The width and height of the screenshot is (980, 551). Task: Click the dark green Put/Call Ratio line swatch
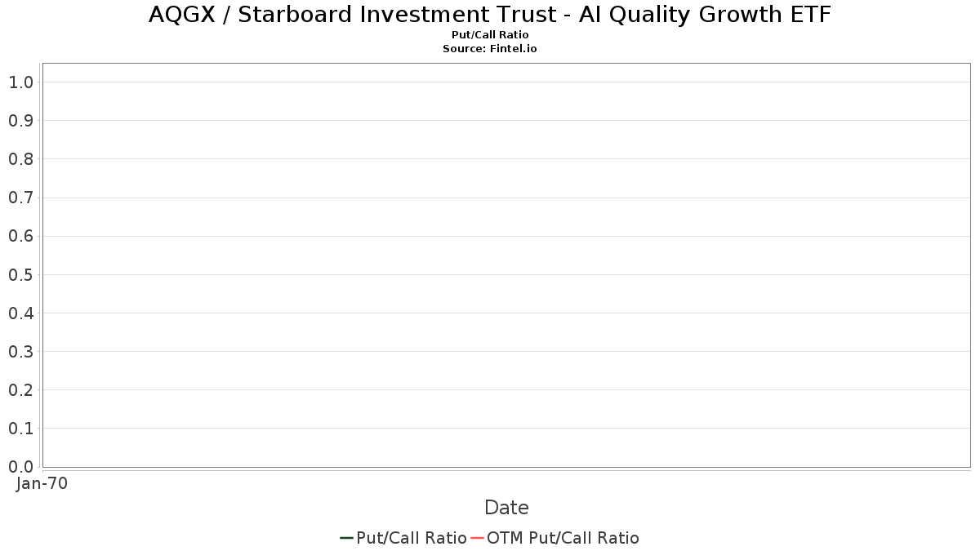pos(346,538)
